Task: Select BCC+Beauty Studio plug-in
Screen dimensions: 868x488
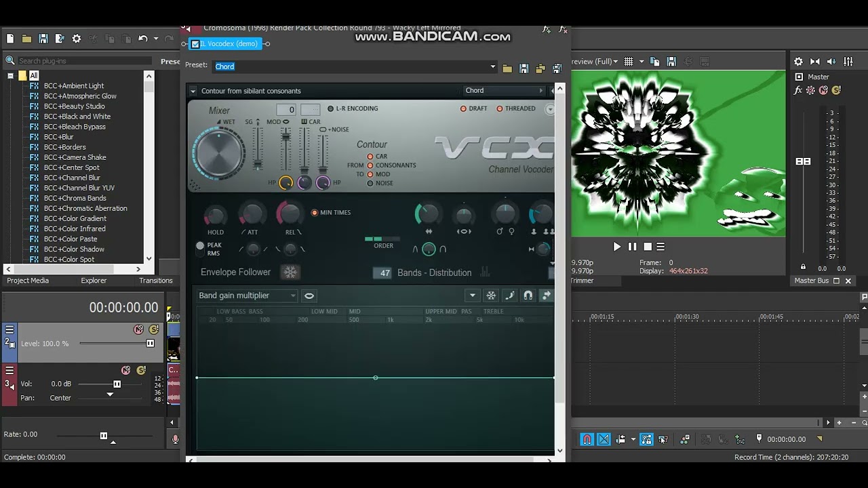Action: [75, 106]
